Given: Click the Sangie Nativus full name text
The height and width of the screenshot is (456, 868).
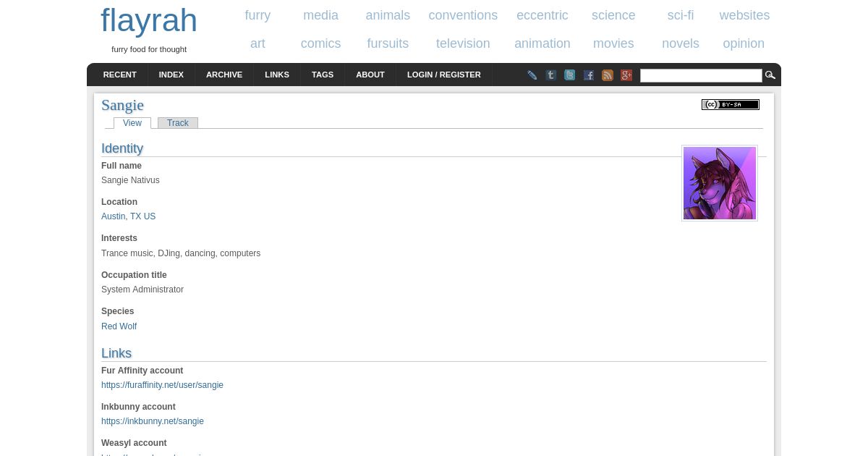Looking at the screenshot, I should click(130, 180).
